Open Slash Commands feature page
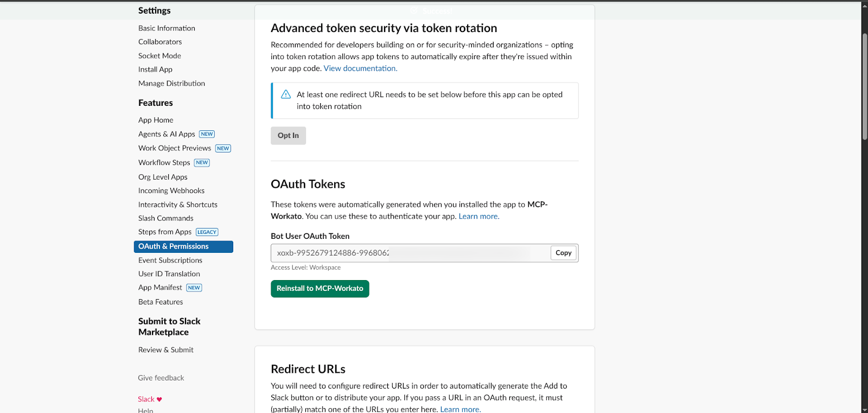868x413 pixels. [165, 218]
